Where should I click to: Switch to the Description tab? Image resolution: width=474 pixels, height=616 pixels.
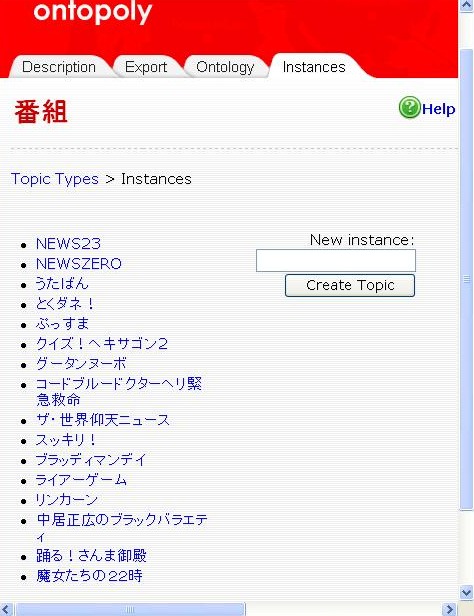pos(59,67)
